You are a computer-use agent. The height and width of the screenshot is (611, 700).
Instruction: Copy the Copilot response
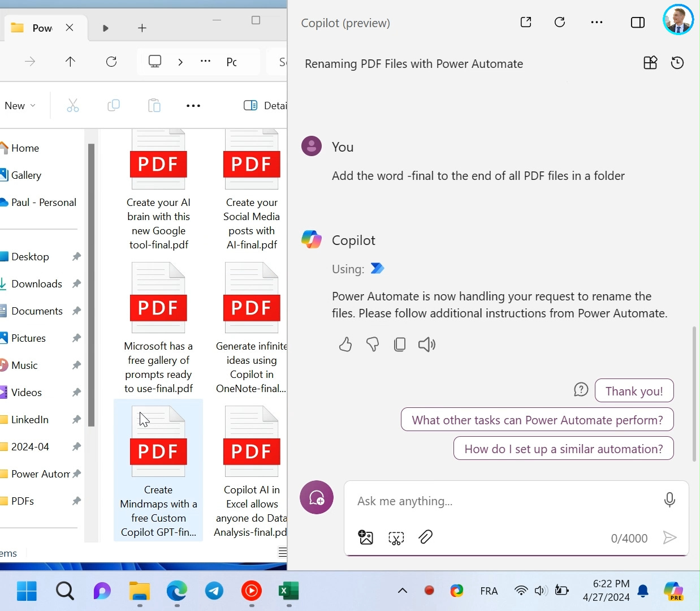click(x=400, y=344)
